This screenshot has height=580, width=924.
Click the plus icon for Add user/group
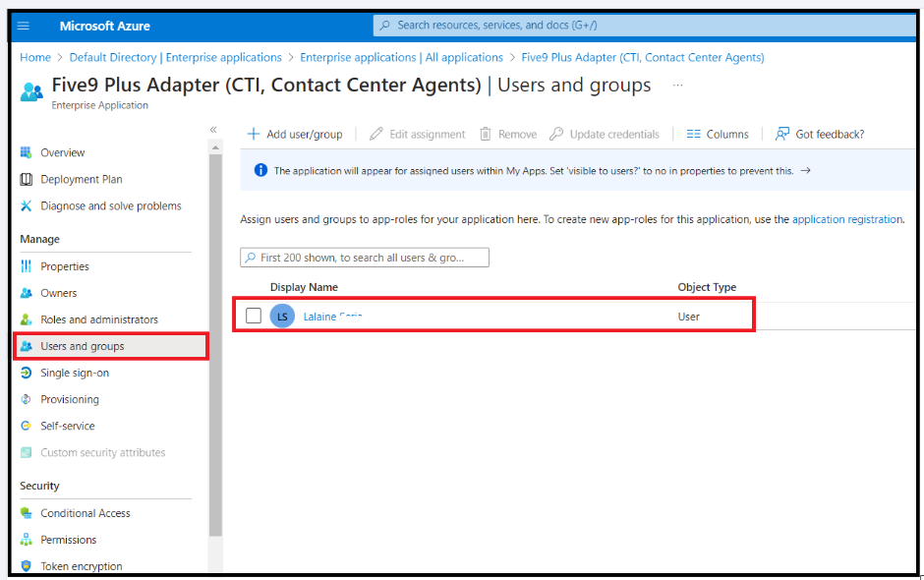coord(254,134)
